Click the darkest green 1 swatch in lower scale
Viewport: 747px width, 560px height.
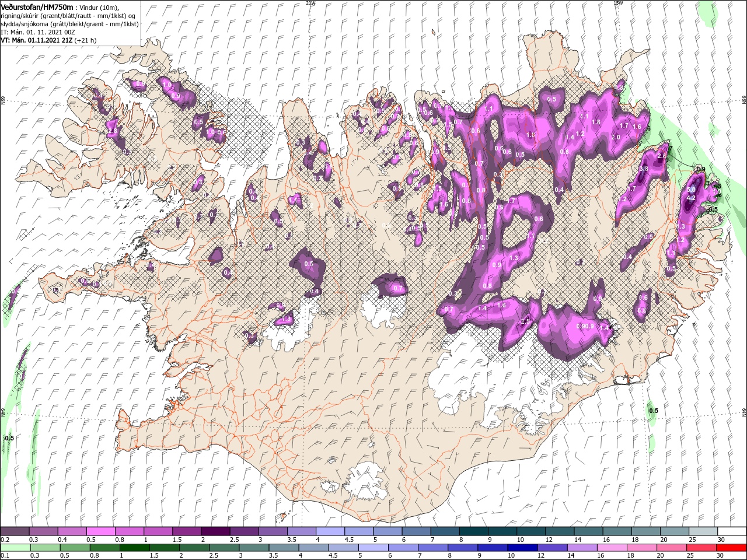[x=134, y=548]
